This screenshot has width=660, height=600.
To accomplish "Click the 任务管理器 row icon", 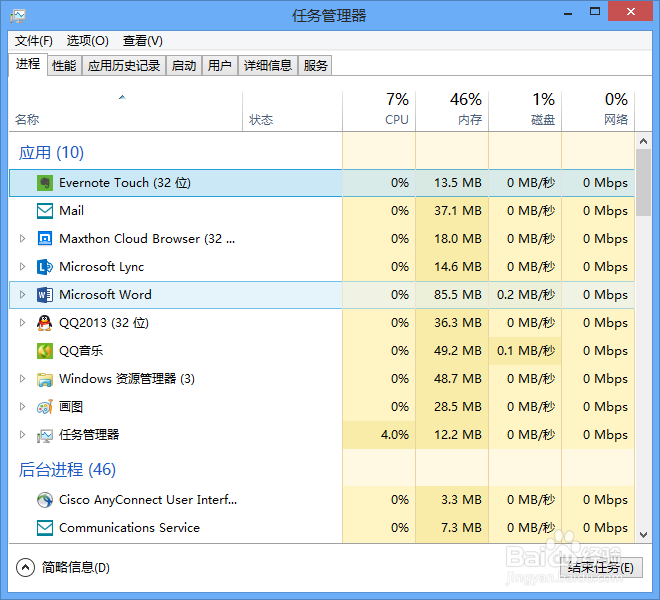I will (45, 435).
